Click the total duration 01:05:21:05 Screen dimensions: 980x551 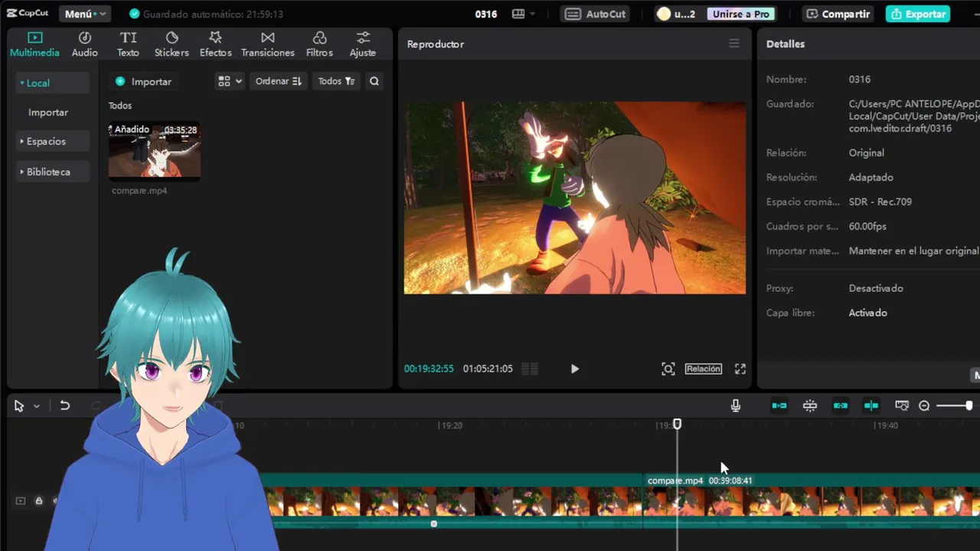pos(488,369)
